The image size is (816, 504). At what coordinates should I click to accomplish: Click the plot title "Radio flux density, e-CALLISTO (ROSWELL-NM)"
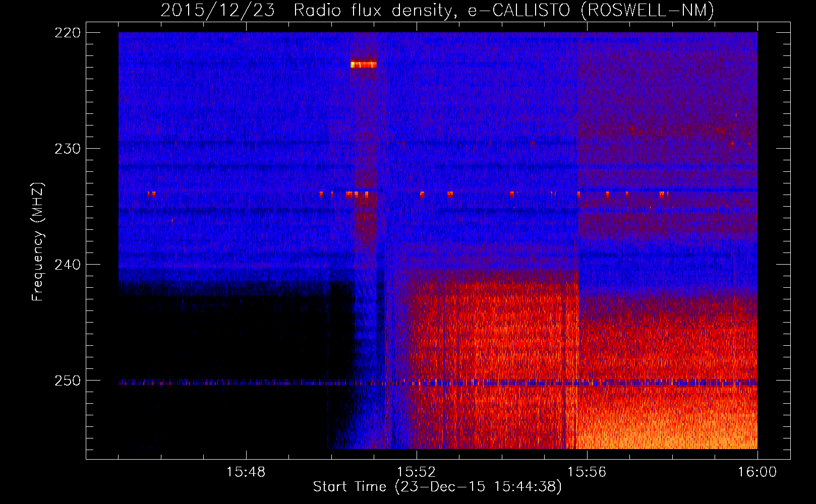coord(504,10)
